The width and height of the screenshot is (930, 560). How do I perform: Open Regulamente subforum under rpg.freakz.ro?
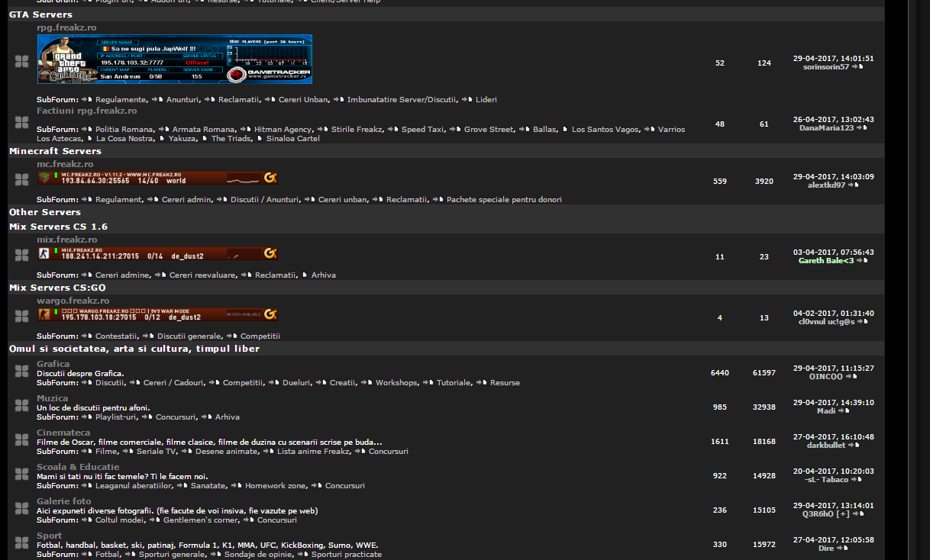121,100
